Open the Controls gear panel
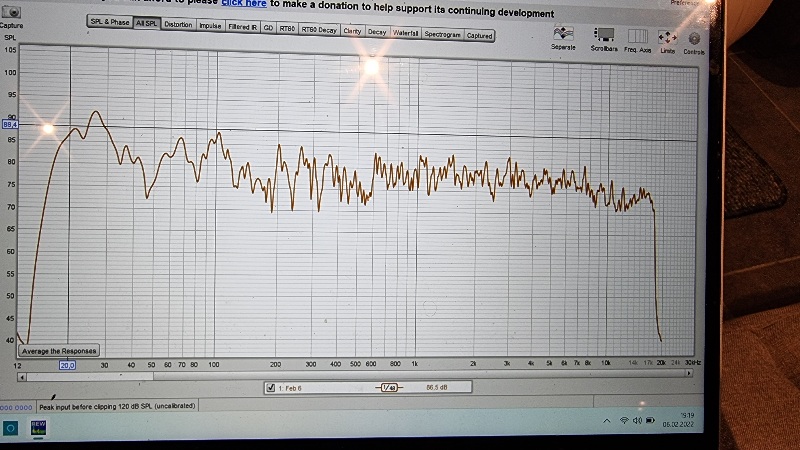 [x=694, y=41]
